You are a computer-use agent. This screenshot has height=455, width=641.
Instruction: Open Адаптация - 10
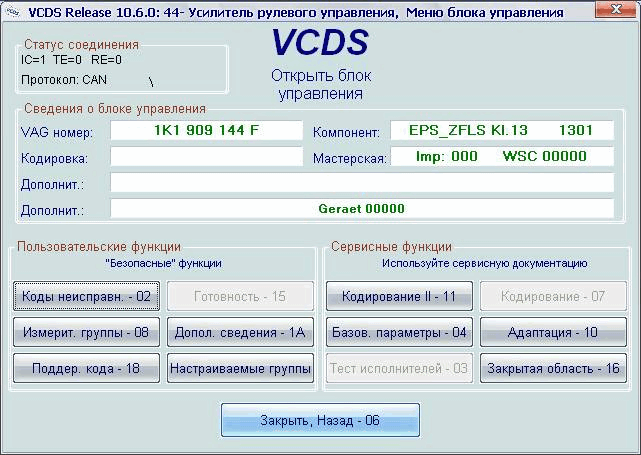click(553, 332)
